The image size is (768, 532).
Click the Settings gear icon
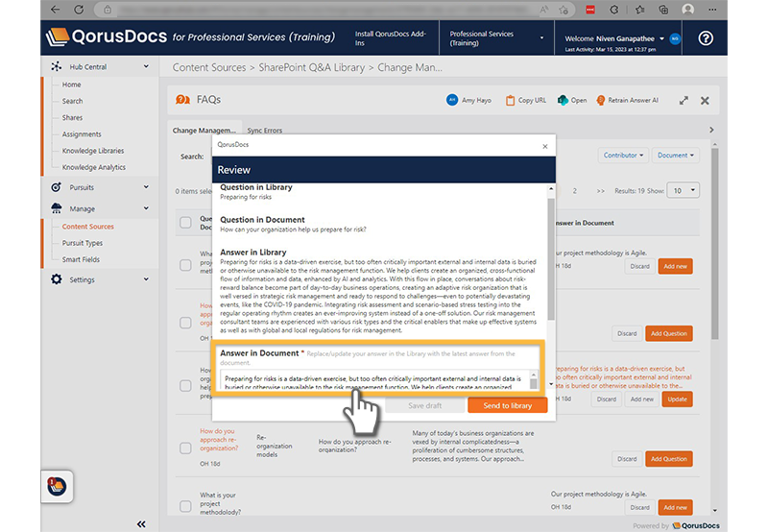coord(57,279)
